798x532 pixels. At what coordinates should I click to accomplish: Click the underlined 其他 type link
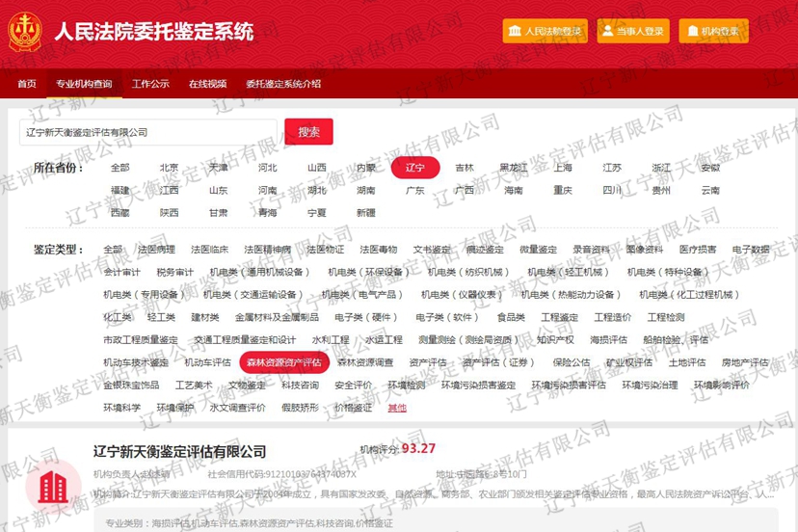(x=397, y=408)
